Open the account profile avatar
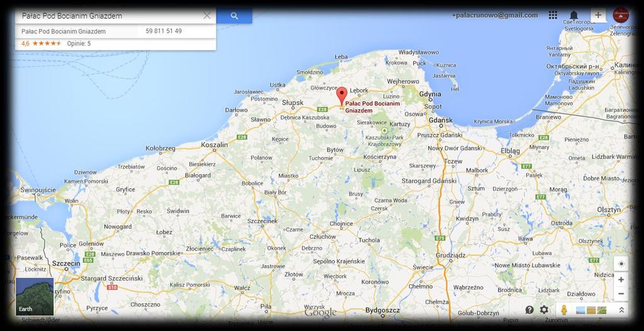The width and height of the screenshot is (644, 331). coord(621,15)
